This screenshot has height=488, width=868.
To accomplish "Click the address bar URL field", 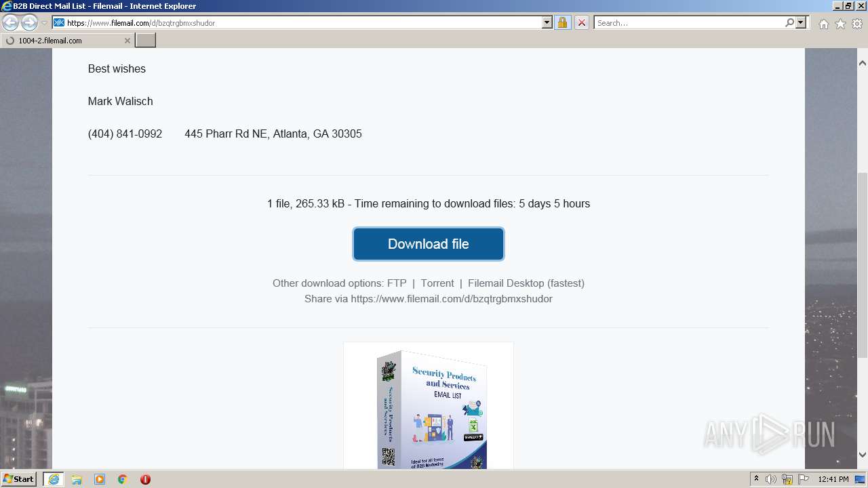I will coord(302,22).
